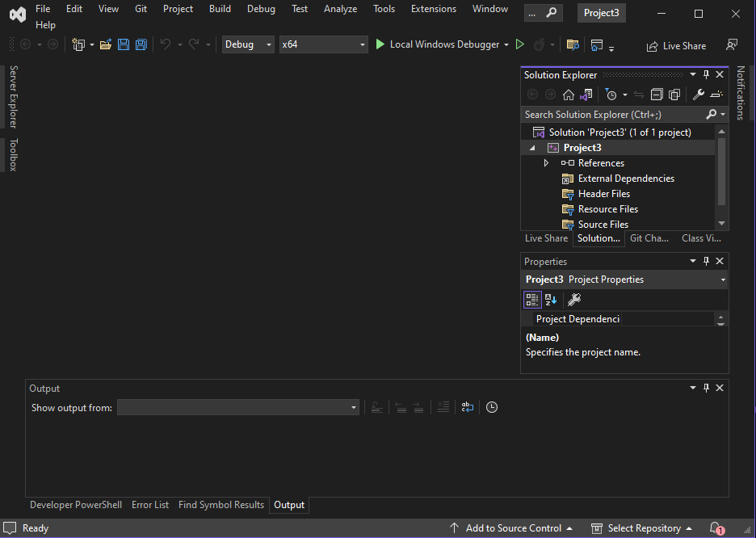Open a new project with New Project icon
The image size is (756, 538).
(x=78, y=44)
